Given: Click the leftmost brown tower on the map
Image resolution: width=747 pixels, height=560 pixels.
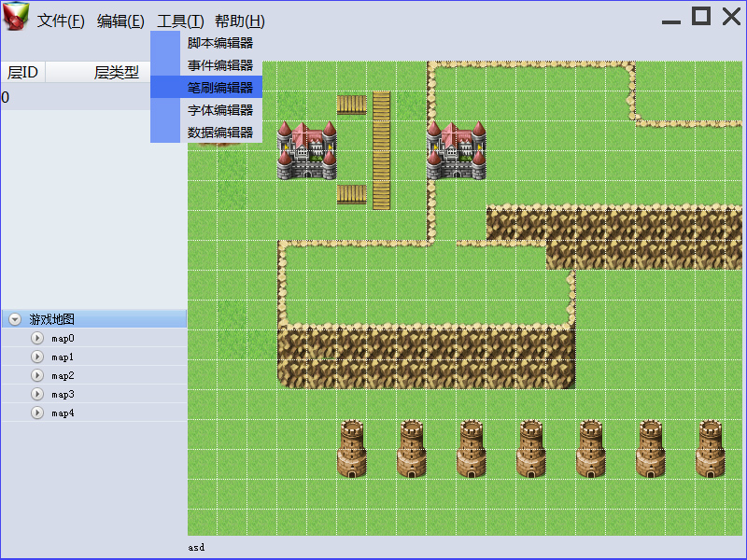Looking at the screenshot, I should [x=352, y=449].
